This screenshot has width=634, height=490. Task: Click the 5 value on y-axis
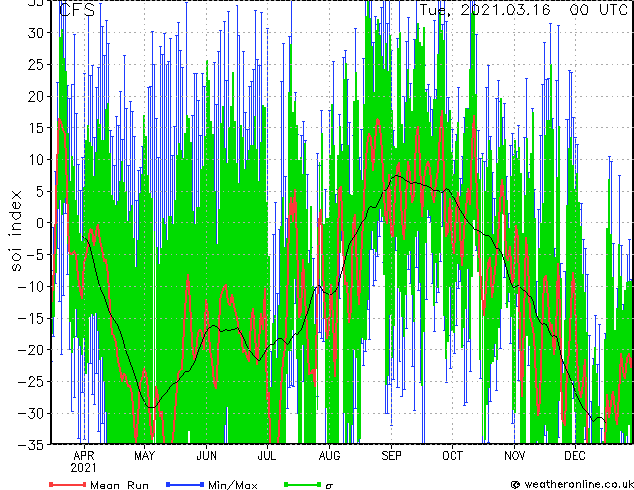(40, 191)
